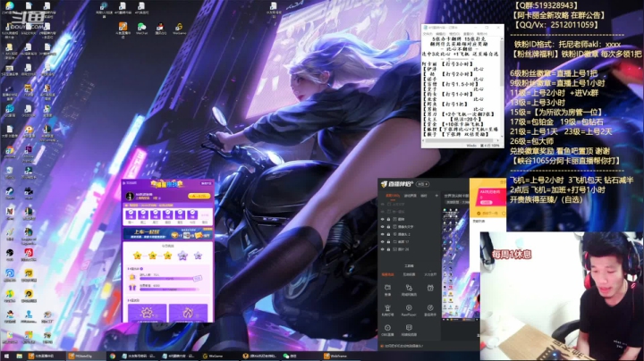
Task: Click the third gold star in task progress
Action: click(167, 256)
